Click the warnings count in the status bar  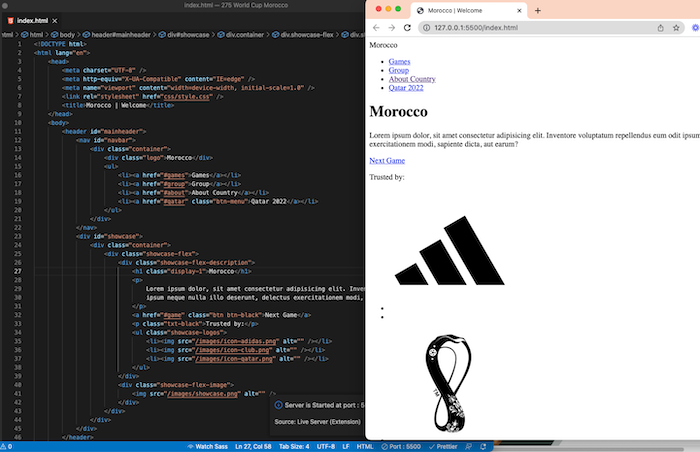pyautogui.click(x=6, y=446)
